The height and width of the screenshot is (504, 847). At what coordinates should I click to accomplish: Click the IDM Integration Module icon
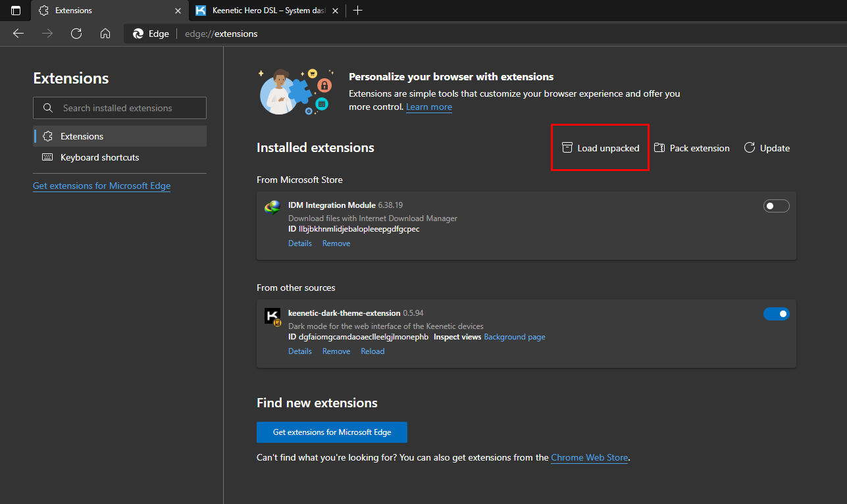[272, 207]
